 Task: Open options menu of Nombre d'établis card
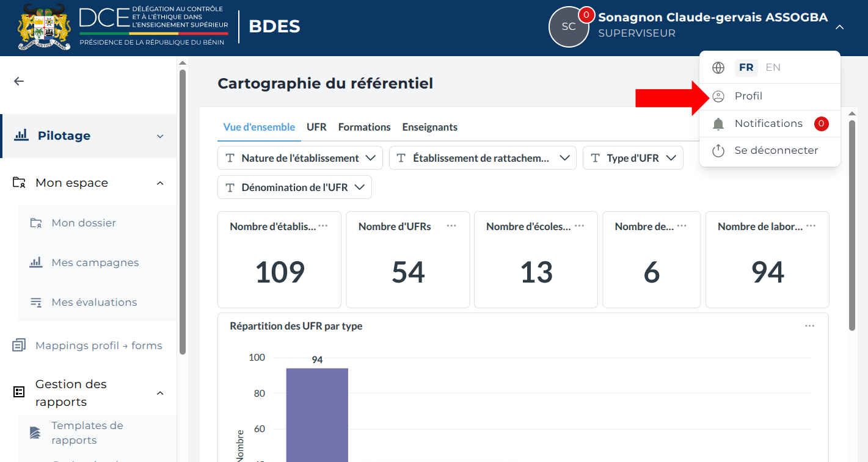coord(323,226)
